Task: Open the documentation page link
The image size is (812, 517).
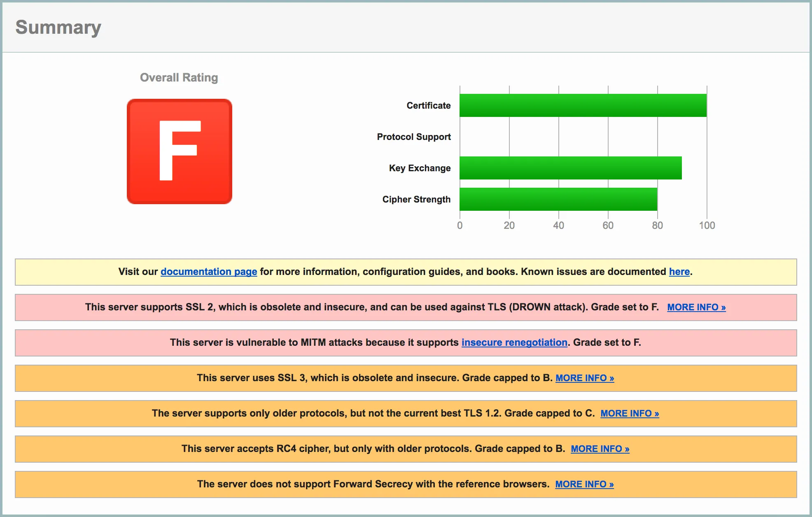Action: (x=209, y=272)
